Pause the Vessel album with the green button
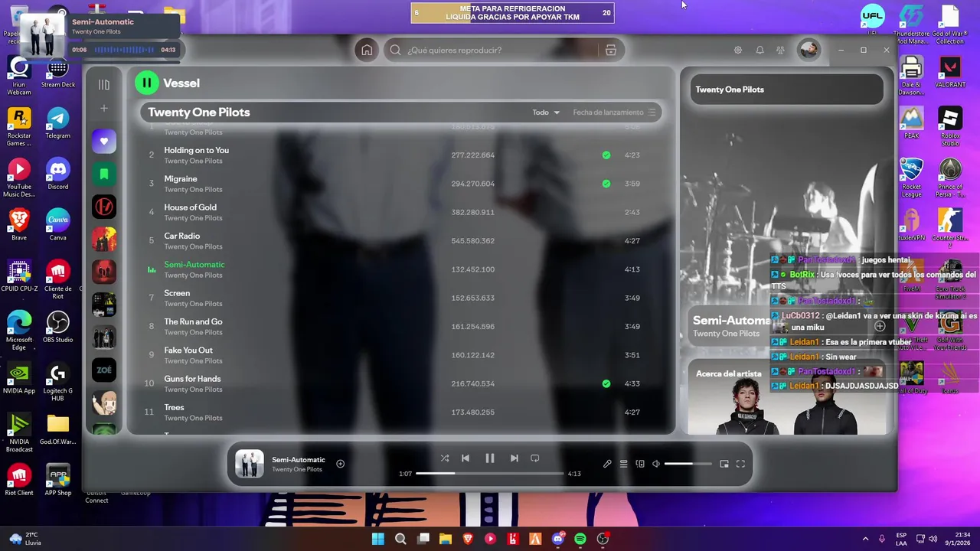Image resolution: width=980 pixels, height=551 pixels. coord(146,83)
